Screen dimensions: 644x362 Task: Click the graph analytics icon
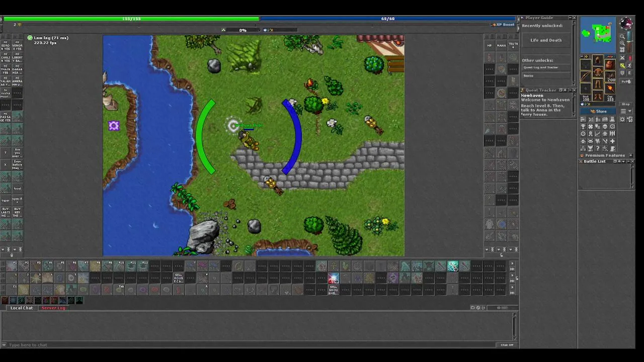(598, 134)
